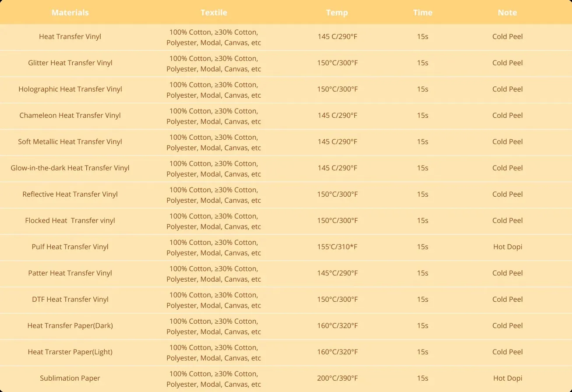
Task: Select the DTF Heat Transfer Vinyl cell
Action: [70, 299]
